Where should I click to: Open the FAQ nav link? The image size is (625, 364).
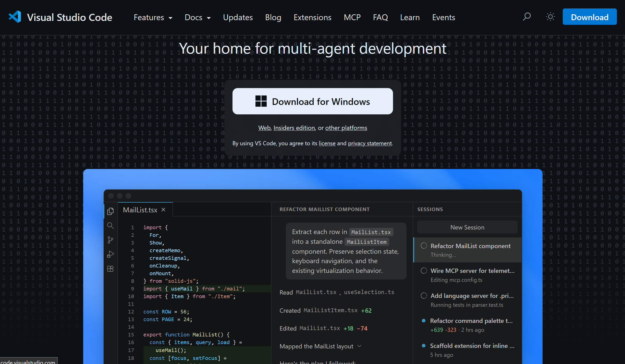[380, 17]
